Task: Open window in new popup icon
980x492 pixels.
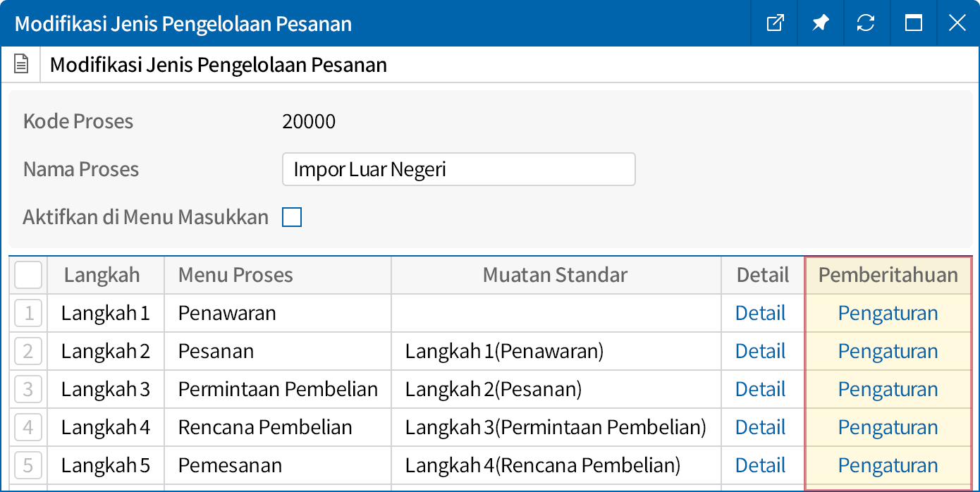Action: 775,23
